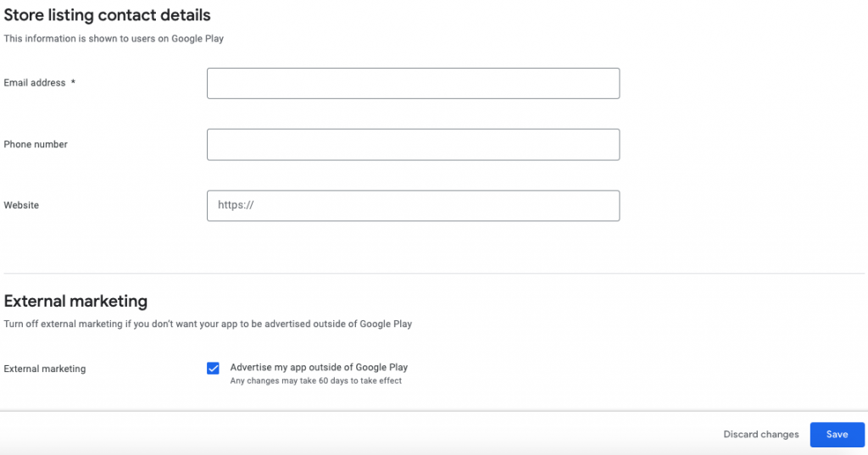Click 'Advertise my app outside of Google Play' text

pos(319,367)
